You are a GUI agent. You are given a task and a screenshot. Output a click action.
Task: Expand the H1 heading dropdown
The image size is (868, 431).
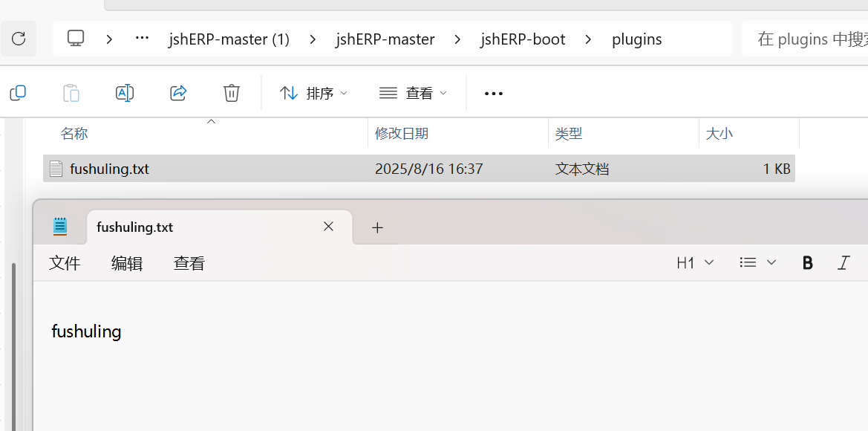coord(695,262)
